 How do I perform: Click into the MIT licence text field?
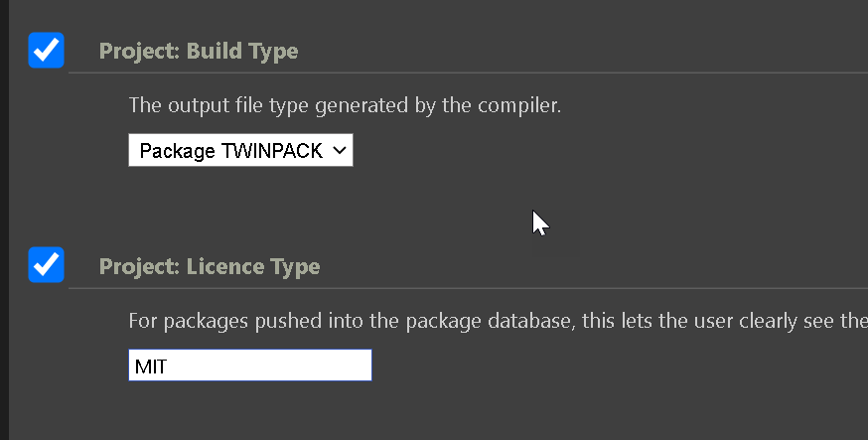[x=249, y=366]
